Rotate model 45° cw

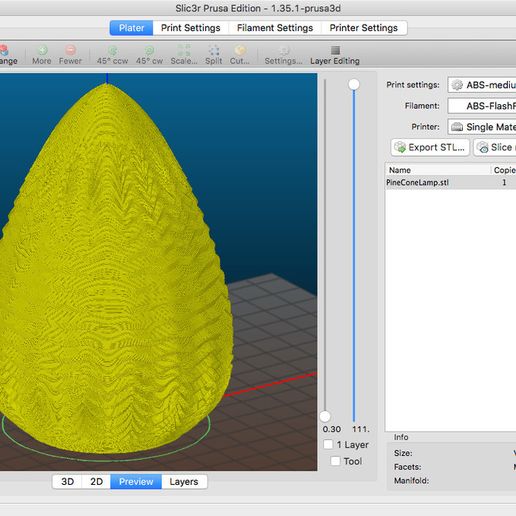pos(149,55)
